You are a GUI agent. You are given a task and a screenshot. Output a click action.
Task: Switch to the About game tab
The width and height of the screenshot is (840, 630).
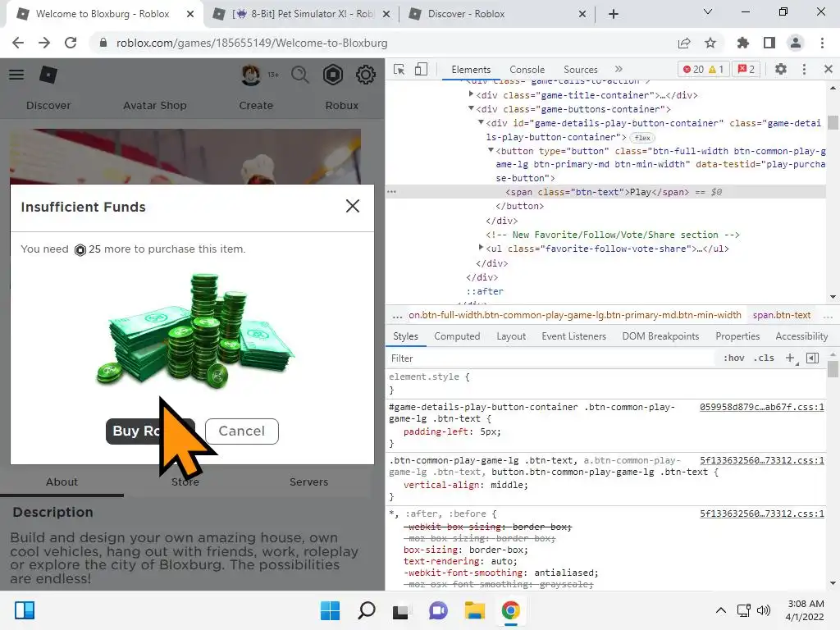tap(62, 482)
